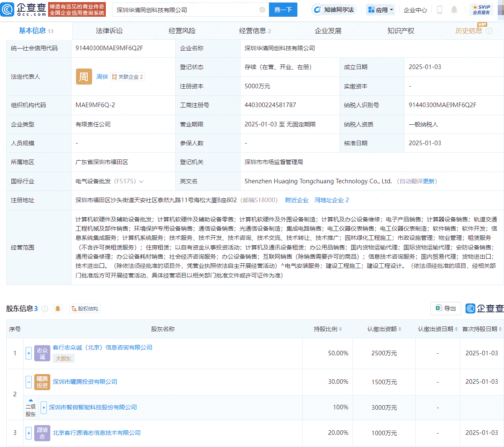Expand shareholder 客行志众诚（北京）信息咨询有限公司 row
Screen dimensions: 504x447
click(28, 353)
